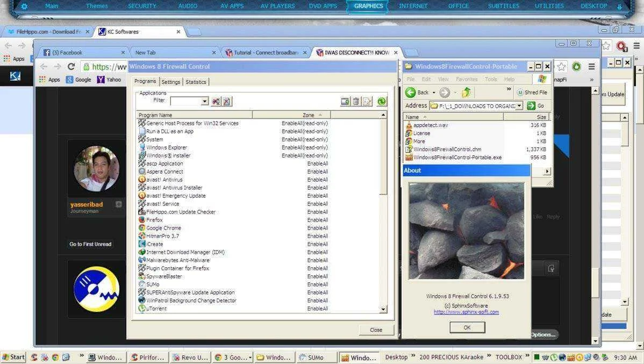Expand the Explorer Address bar dropdown
The height and width of the screenshot is (364, 644).
coord(519,105)
